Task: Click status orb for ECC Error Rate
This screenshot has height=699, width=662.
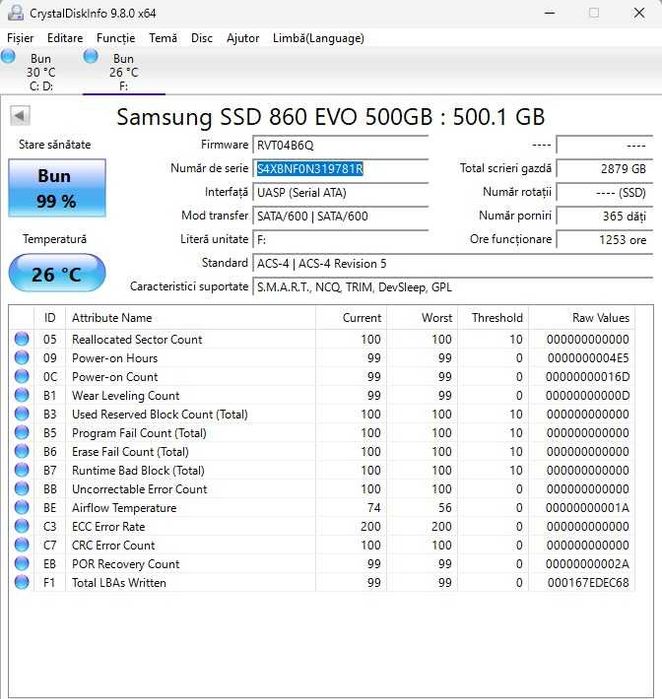Action: (x=21, y=526)
